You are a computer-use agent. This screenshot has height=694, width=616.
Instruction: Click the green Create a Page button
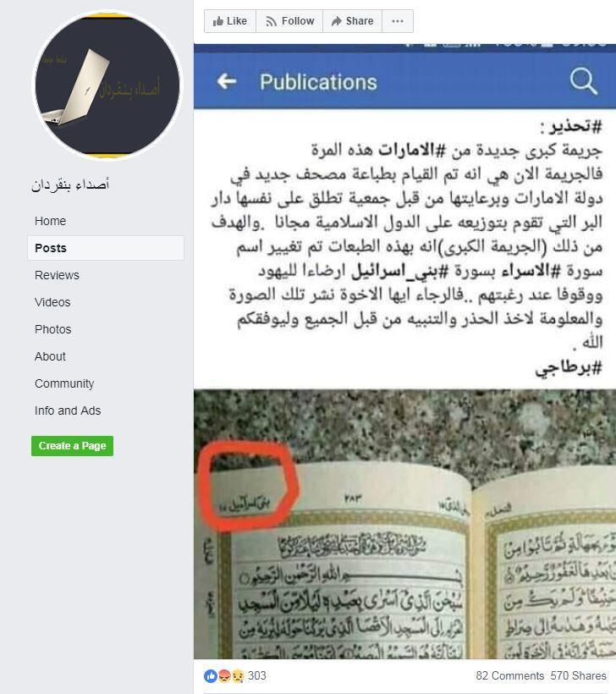coord(72,446)
